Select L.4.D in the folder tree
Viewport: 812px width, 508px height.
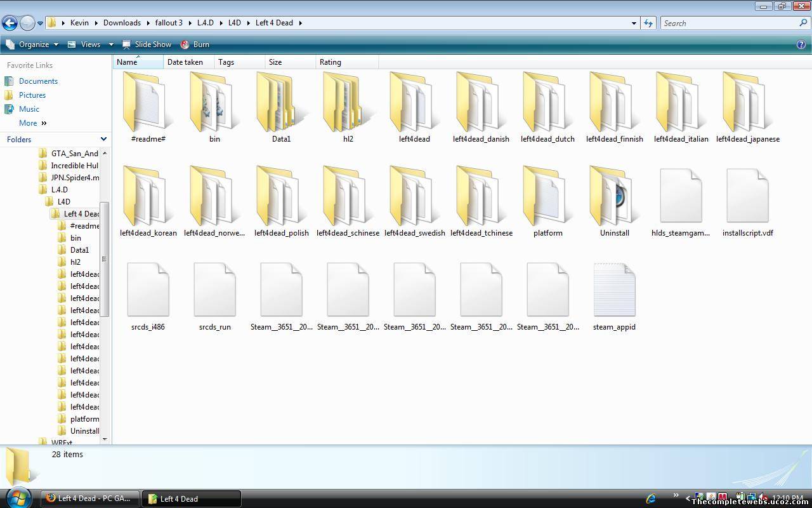pyautogui.click(x=60, y=190)
